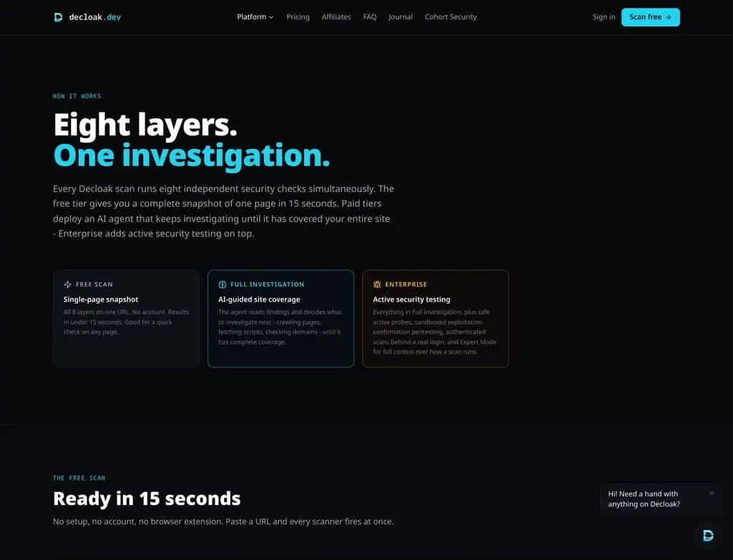Open the Cohort Security nav link

[451, 17]
